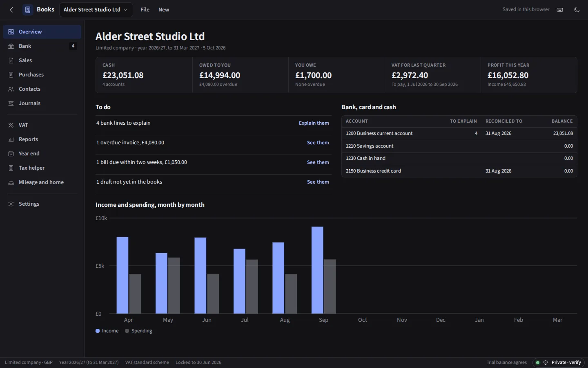Image resolution: width=588 pixels, height=368 pixels.
Task: Open the Bank section icon in sidebar
Action: [11, 46]
